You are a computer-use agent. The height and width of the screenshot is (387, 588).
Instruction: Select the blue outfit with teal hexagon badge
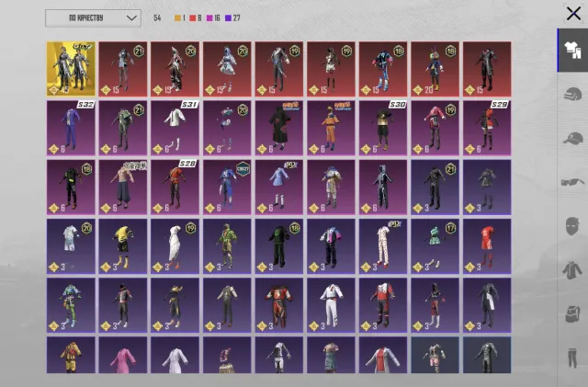click(227, 187)
